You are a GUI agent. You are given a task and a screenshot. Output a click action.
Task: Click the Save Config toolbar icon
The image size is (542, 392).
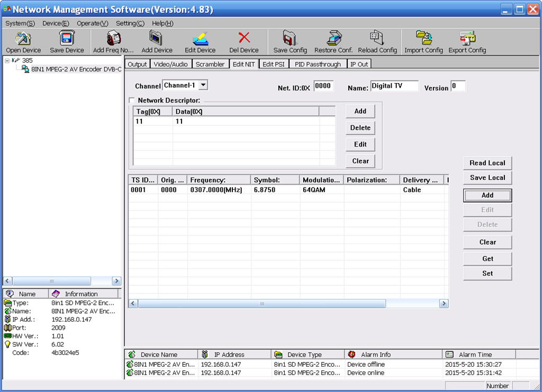(x=290, y=38)
